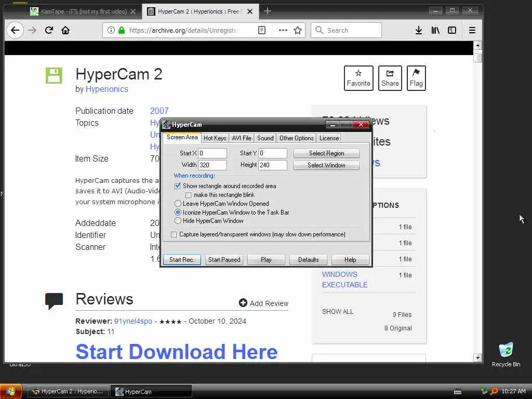Viewport: 532px width, 399px height.
Task: Toggle Show rectangle around recorded area
Action: [178, 186]
